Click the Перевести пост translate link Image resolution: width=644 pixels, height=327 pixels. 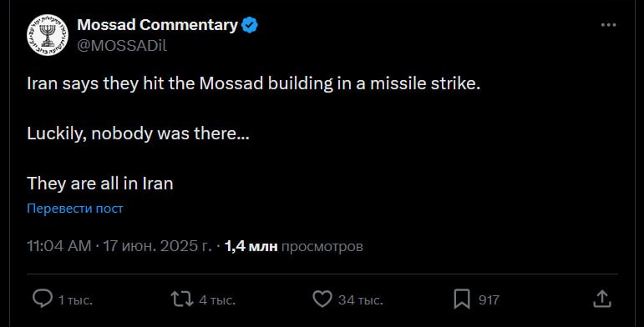(x=74, y=209)
